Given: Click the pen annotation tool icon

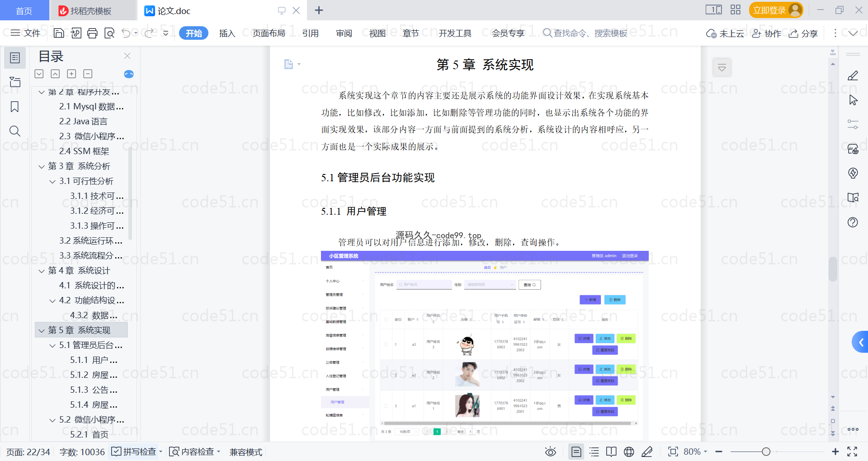Looking at the screenshot, I should pyautogui.click(x=853, y=75).
